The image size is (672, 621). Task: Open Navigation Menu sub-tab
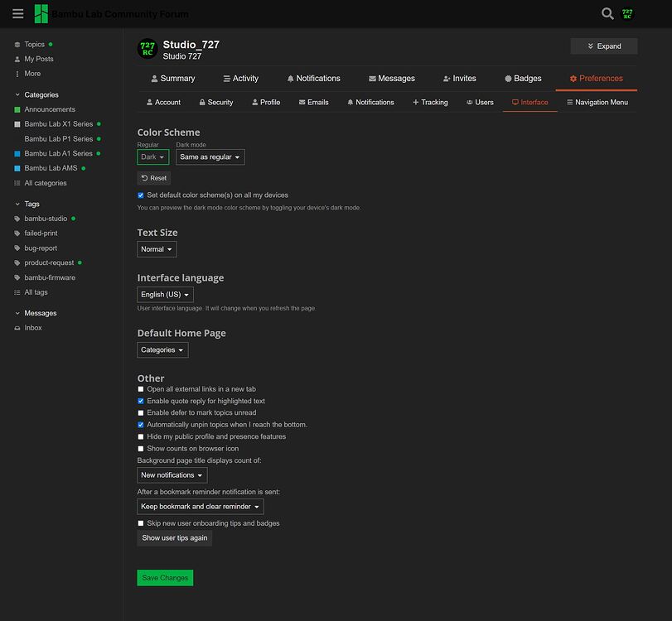[597, 103]
